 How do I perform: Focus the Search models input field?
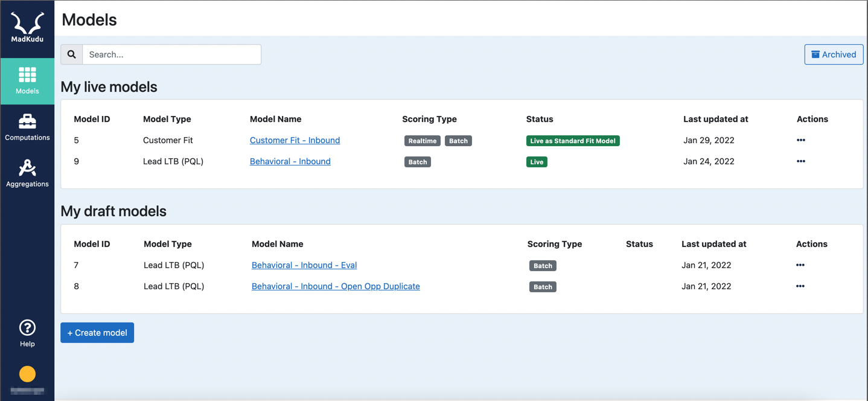tap(171, 54)
